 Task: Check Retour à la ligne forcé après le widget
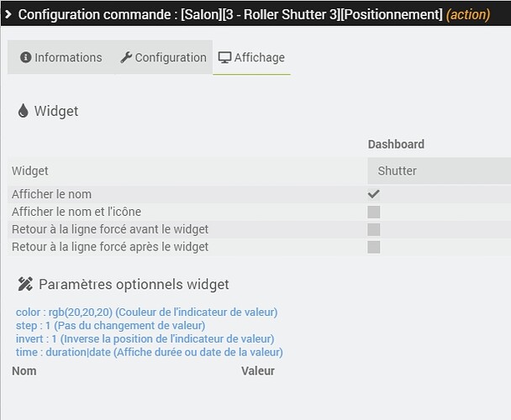coord(374,247)
